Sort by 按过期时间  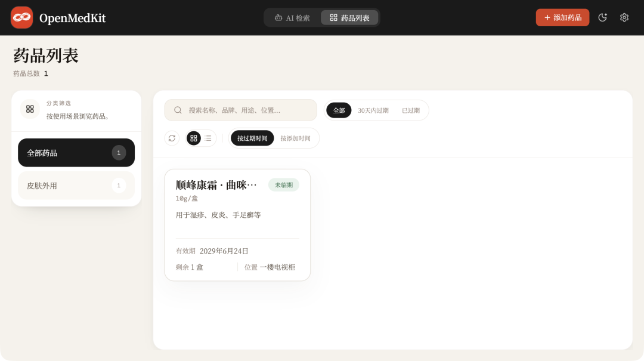click(252, 138)
